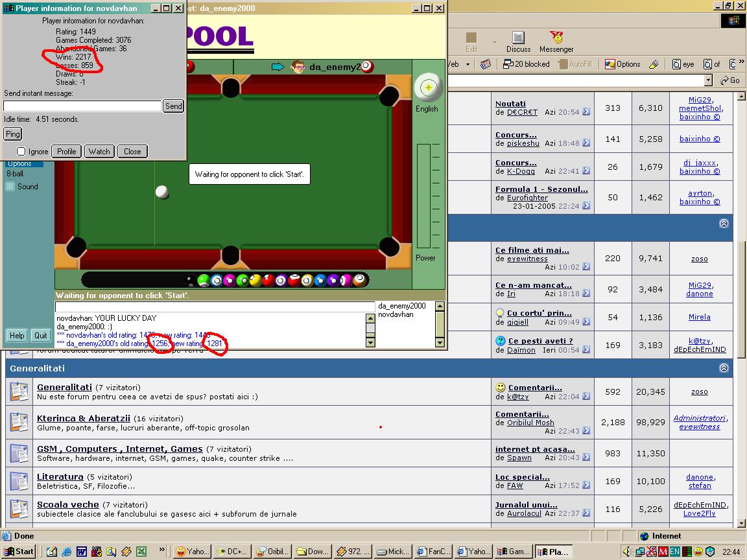Click the white cue ball on table
747x560 pixels.
click(x=162, y=192)
